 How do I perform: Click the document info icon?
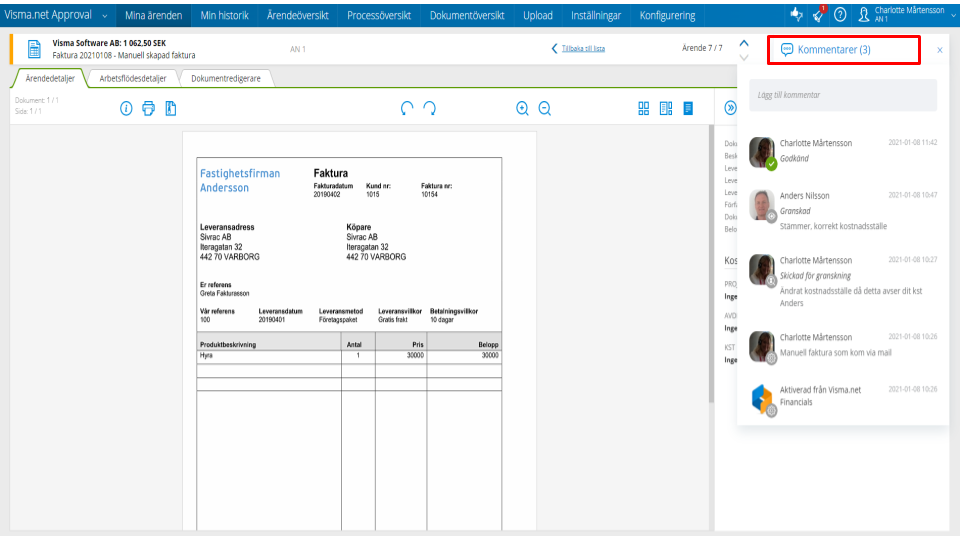[126, 108]
